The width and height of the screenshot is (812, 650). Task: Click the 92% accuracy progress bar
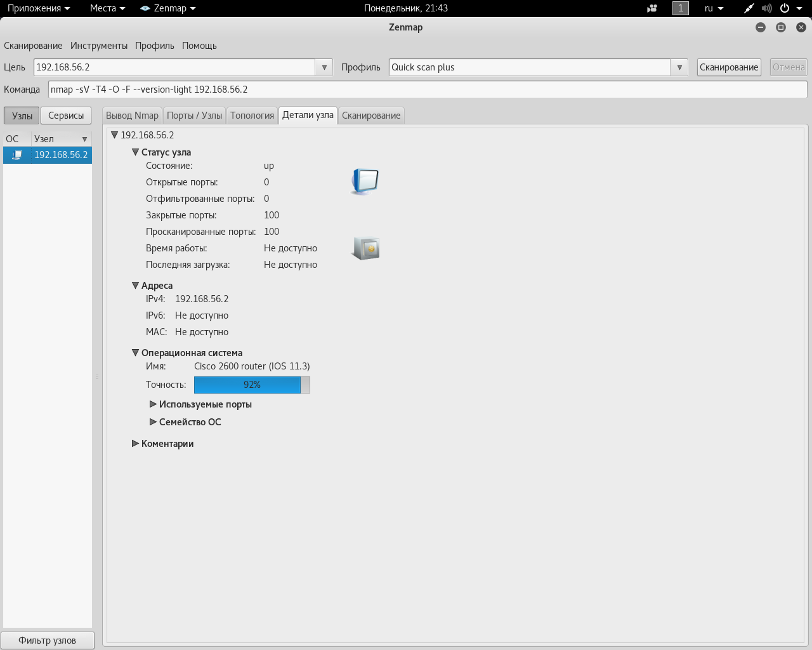(x=252, y=385)
